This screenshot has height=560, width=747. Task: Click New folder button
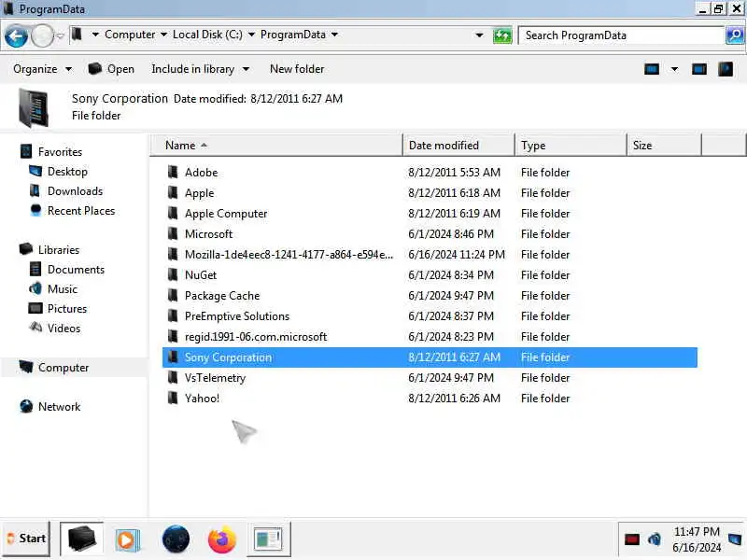pyautogui.click(x=297, y=69)
